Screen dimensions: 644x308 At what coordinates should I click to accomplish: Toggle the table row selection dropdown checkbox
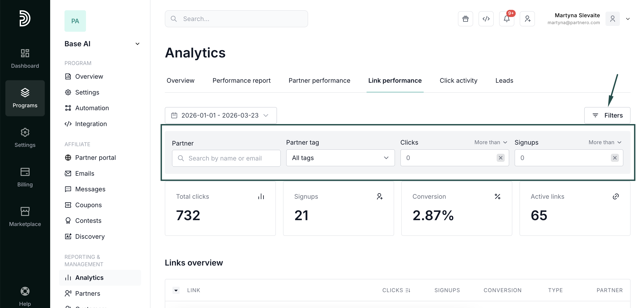click(x=176, y=290)
